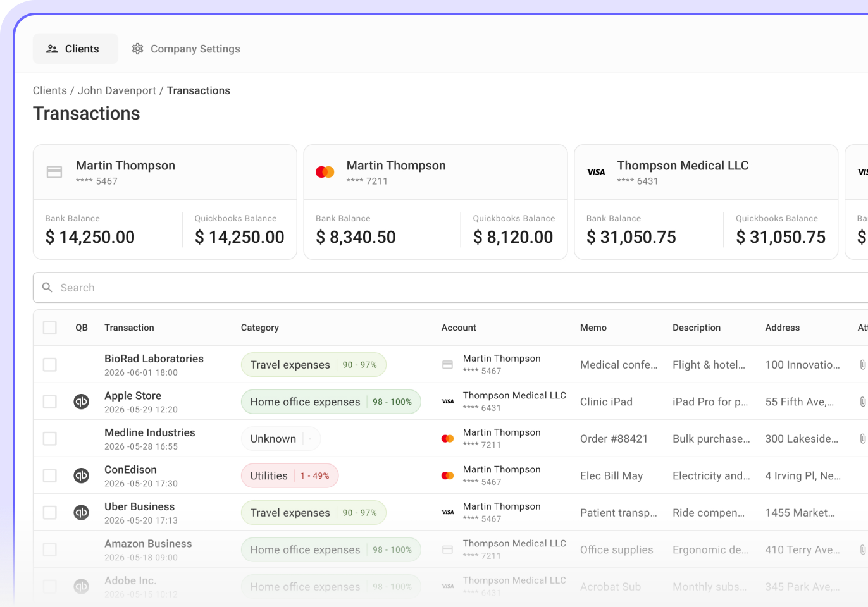
Task: Click the Mastercard account icon on the Medline Industries row
Action: point(447,439)
